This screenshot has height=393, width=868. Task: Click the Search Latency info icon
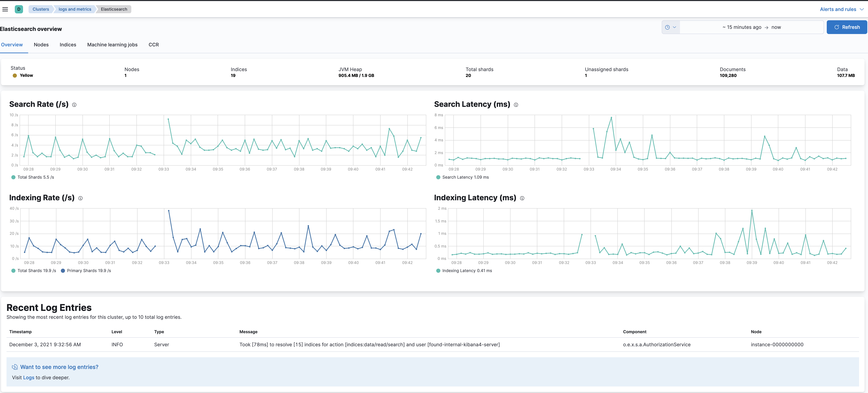516,105
